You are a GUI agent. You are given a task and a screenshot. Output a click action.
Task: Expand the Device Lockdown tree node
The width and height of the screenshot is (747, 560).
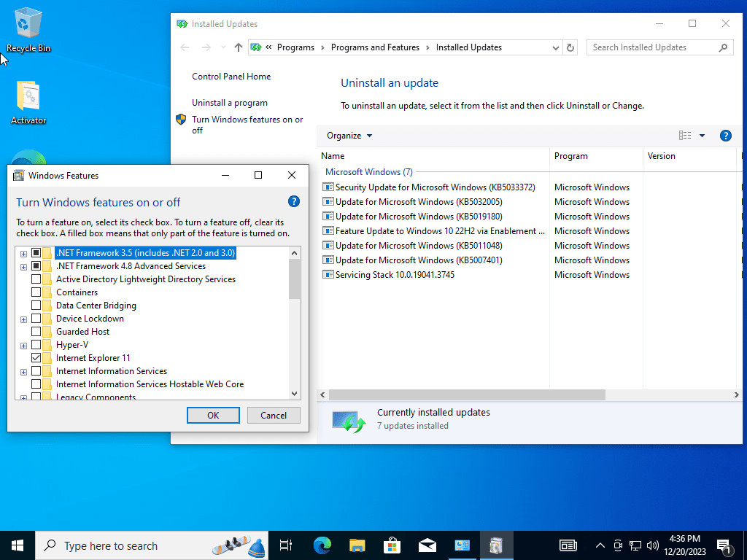pyautogui.click(x=23, y=319)
